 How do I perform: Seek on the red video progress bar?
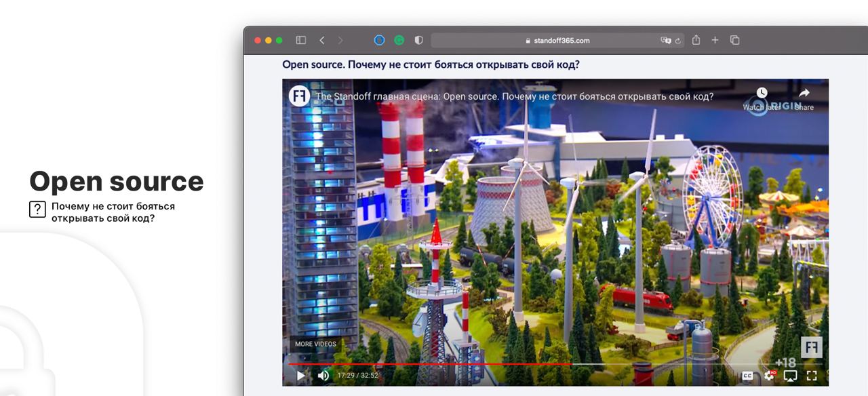pos(434,364)
